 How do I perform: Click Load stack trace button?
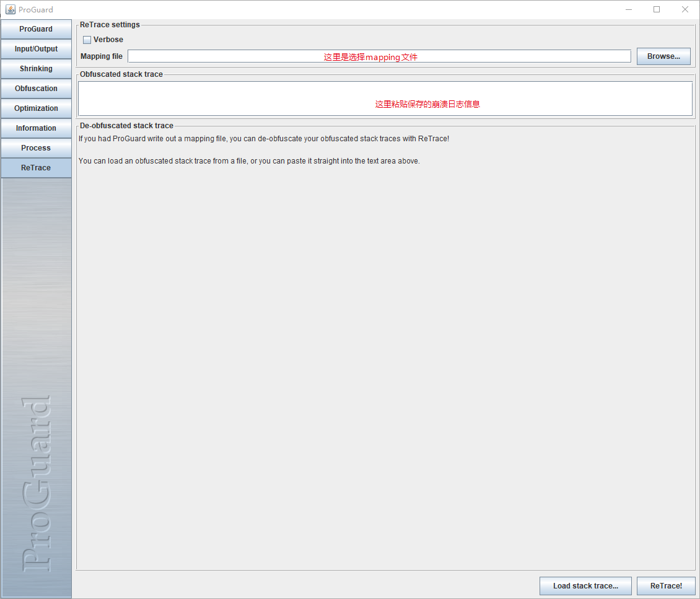click(x=585, y=585)
